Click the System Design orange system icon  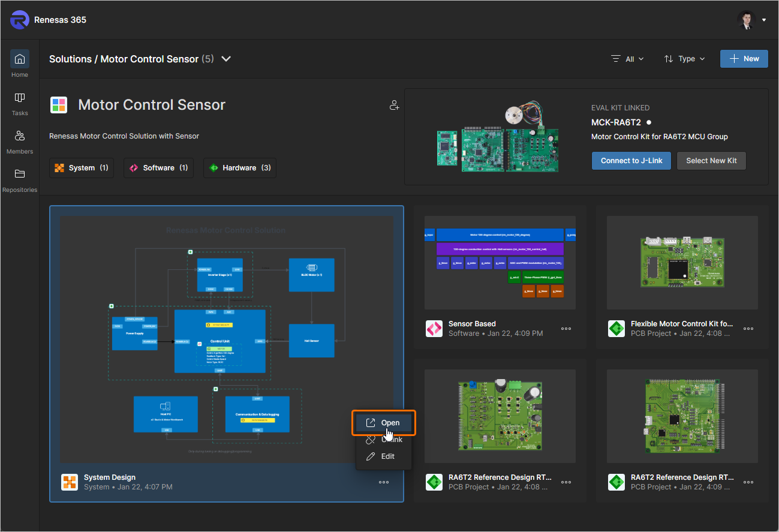pyautogui.click(x=70, y=482)
